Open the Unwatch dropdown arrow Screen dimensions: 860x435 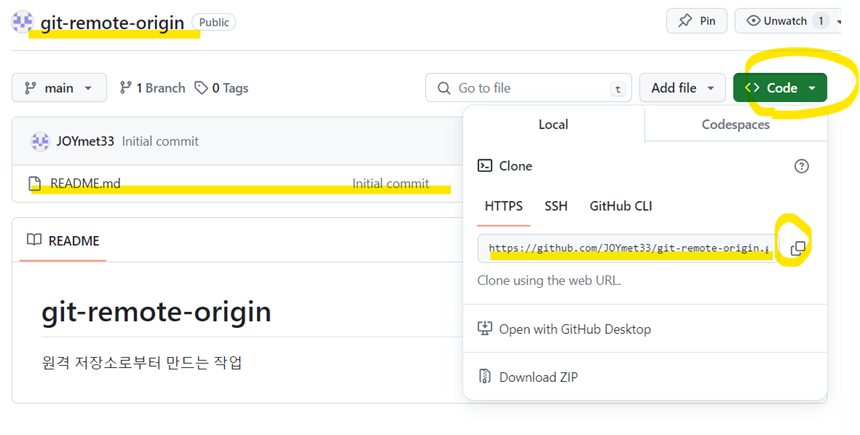coord(838,21)
